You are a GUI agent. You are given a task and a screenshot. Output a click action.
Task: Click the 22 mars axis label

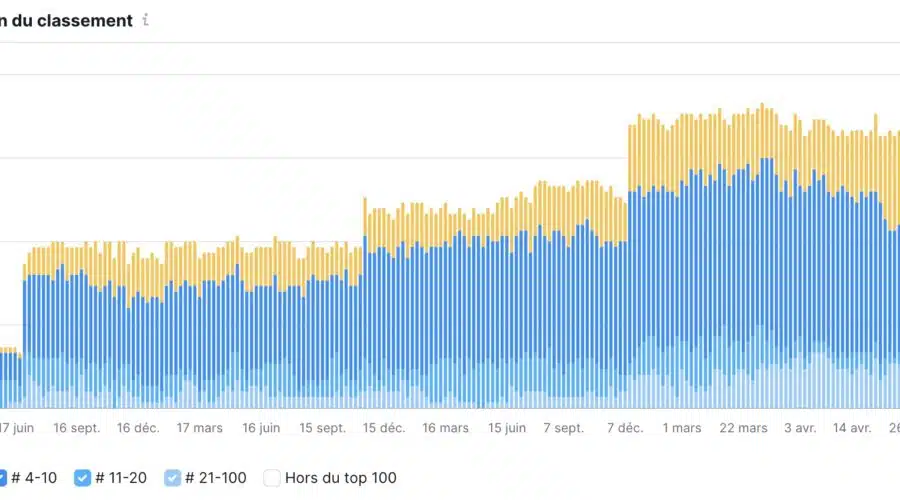coord(743,428)
